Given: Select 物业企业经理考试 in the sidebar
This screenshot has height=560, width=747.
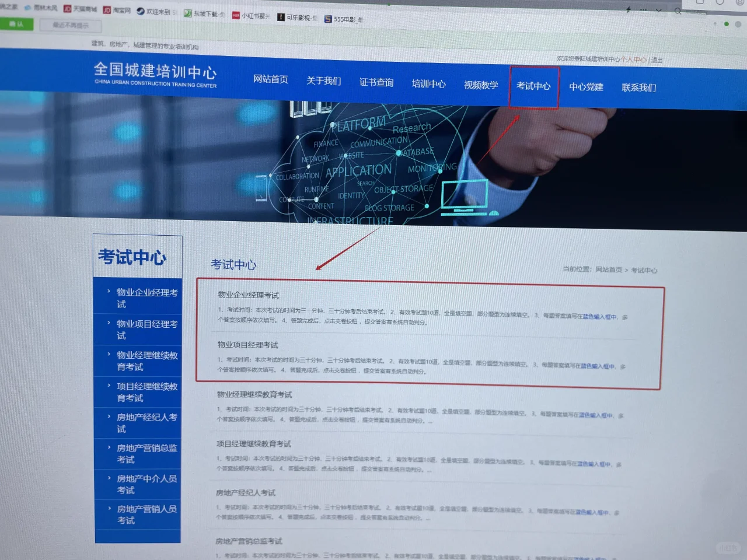Looking at the screenshot, I should tap(138, 298).
